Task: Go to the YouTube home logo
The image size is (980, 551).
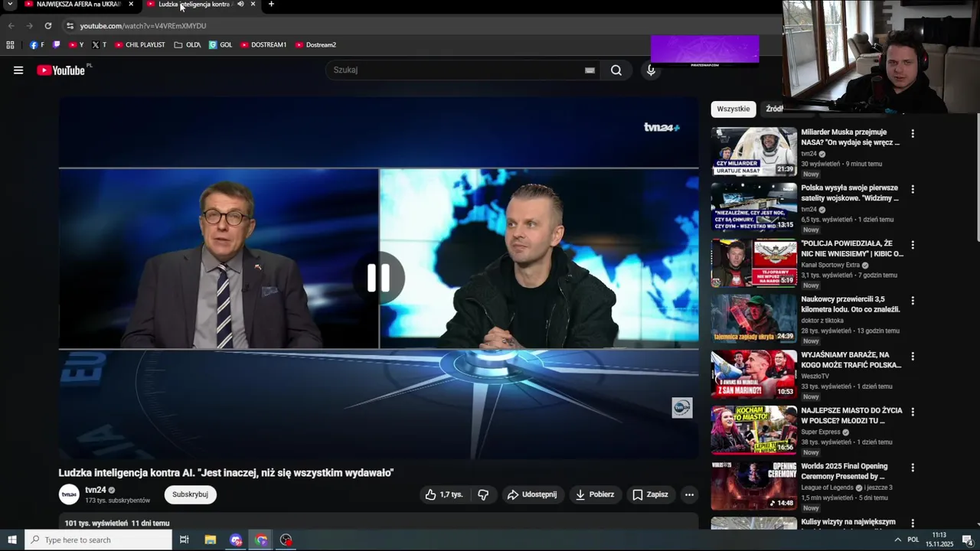Action: pyautogui.click(x=61, y=70)
